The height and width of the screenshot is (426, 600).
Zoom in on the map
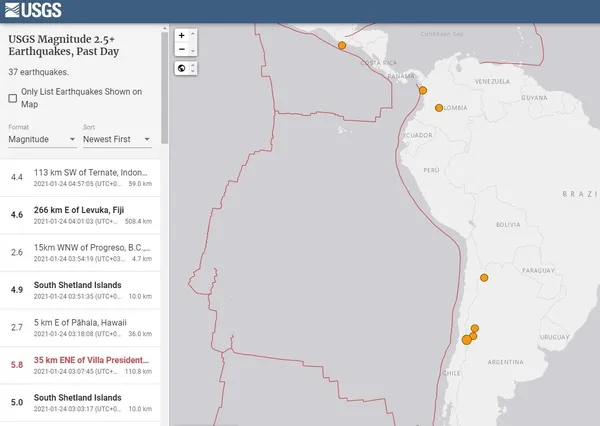181,35
